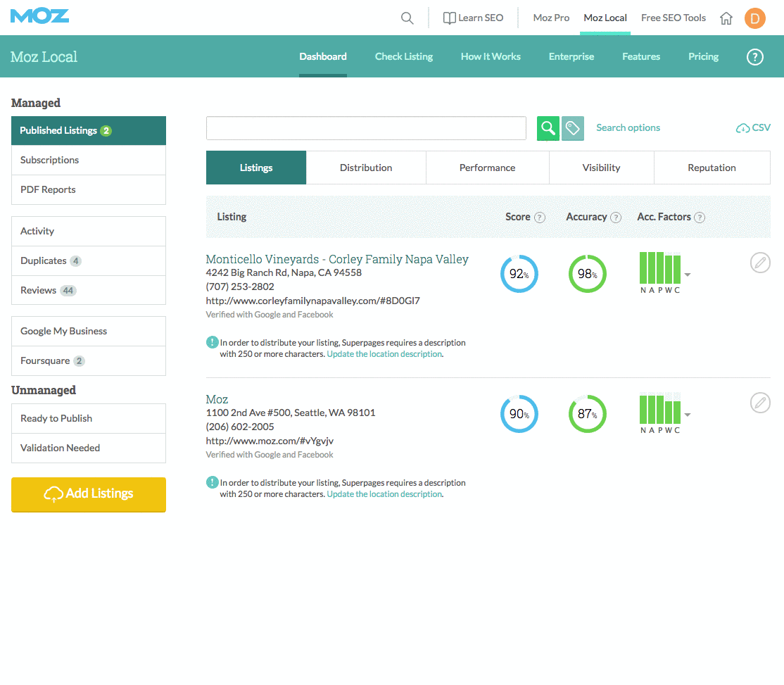Click the Score column help icon
Viewport: 784px width, 685px height.
(540, 218)
